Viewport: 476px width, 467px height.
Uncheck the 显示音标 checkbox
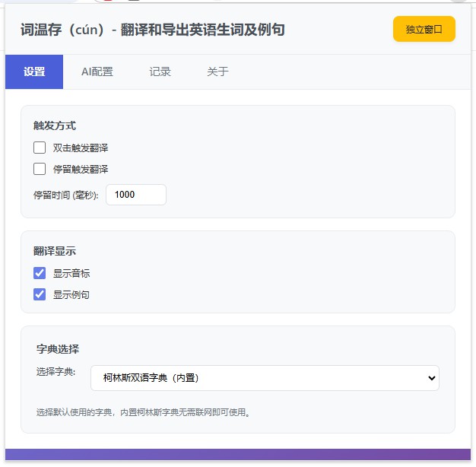coord(40,273)
